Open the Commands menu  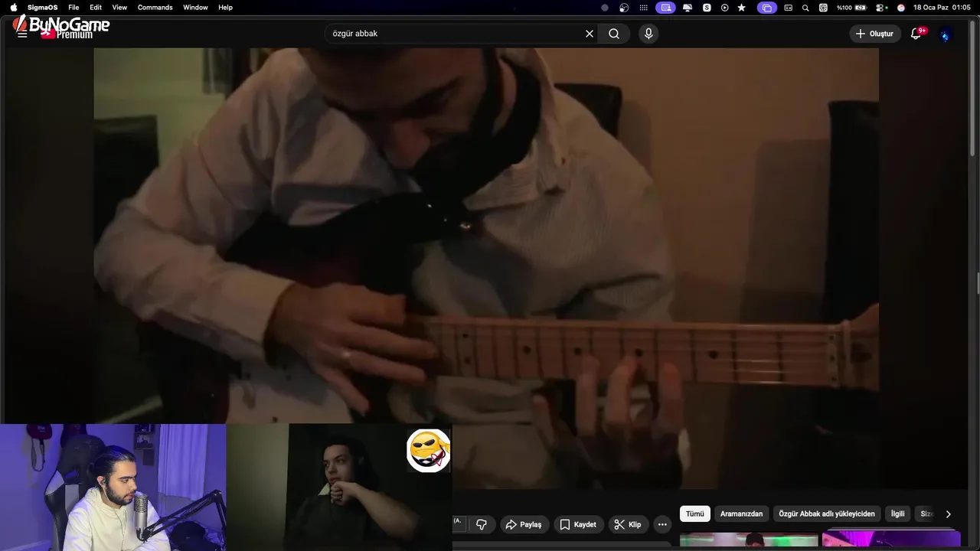155,7
